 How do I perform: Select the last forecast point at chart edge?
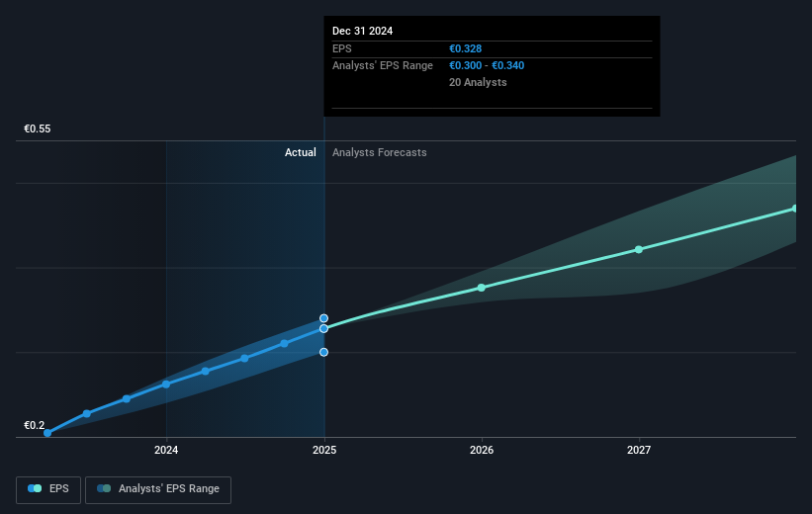coord(795,209)
